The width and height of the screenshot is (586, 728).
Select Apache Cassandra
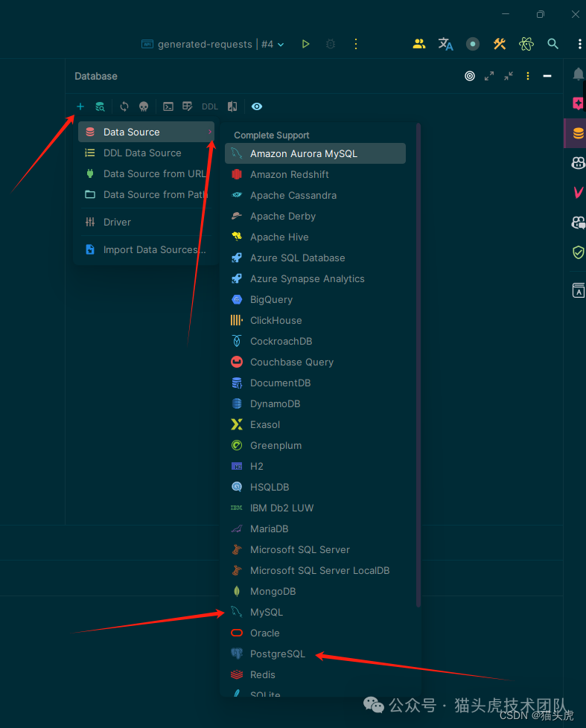click(315, 196)
